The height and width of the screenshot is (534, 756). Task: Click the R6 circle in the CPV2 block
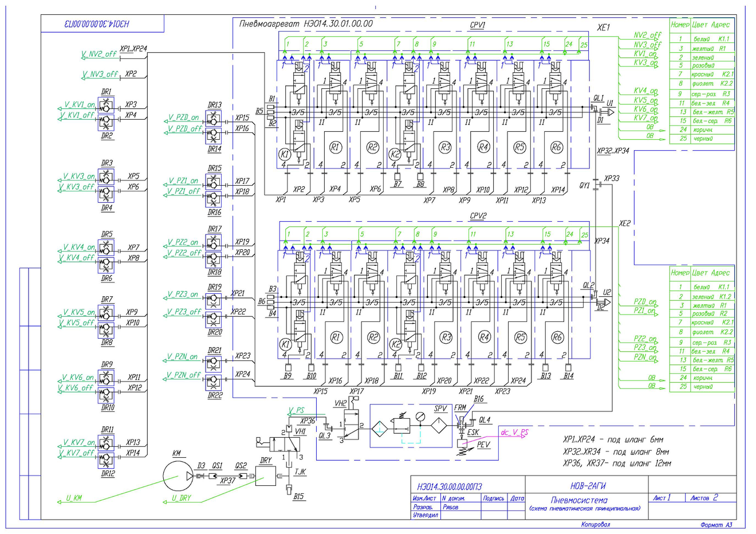557,338
